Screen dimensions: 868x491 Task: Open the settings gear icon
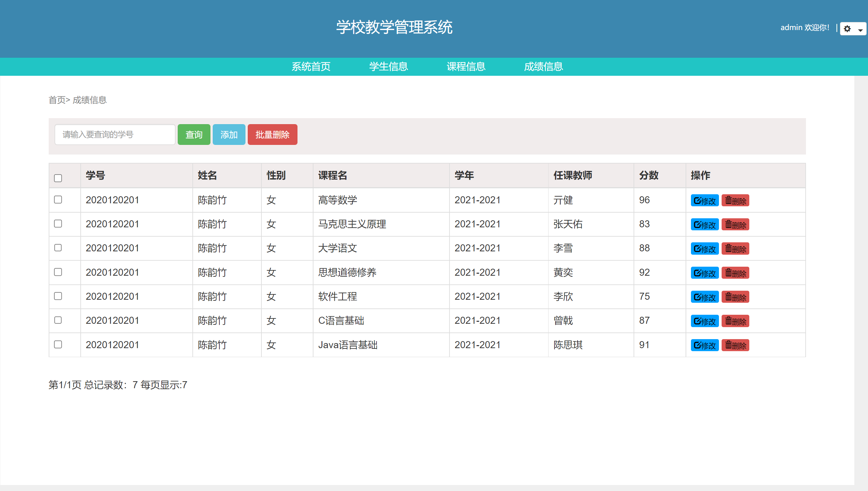pyautogui.click(x=848, y=29)
